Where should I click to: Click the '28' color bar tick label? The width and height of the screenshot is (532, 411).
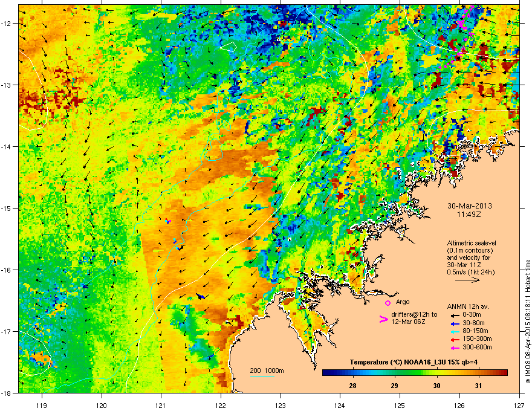click(352, 386)
